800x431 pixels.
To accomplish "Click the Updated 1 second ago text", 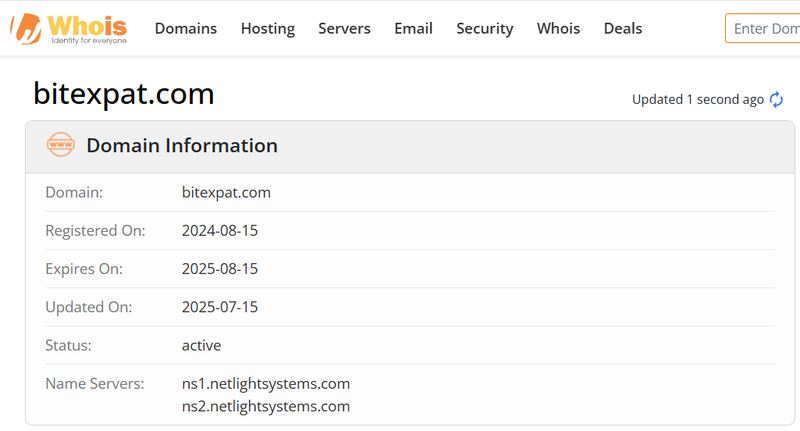I will [697, 99].
